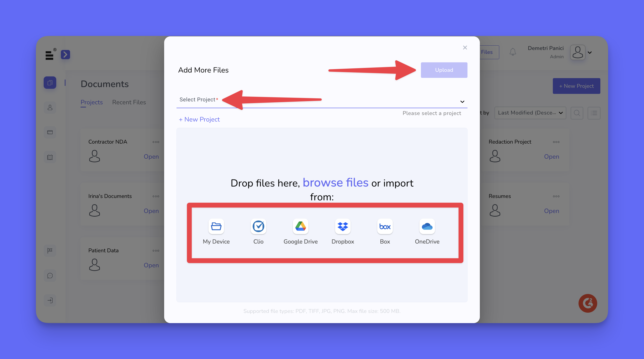Import files from Google Drive
Viewport: 644px width, 359px height.
(300, 226)
